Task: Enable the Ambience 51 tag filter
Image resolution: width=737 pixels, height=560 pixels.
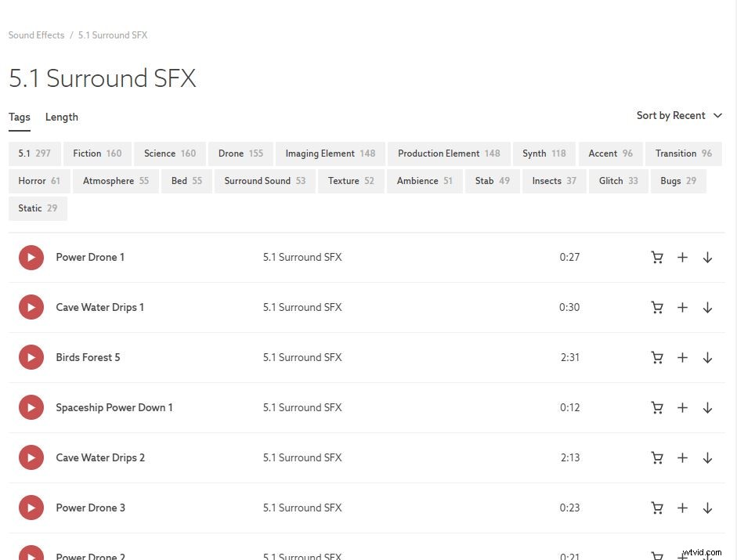Action: (x=424, y=181)
